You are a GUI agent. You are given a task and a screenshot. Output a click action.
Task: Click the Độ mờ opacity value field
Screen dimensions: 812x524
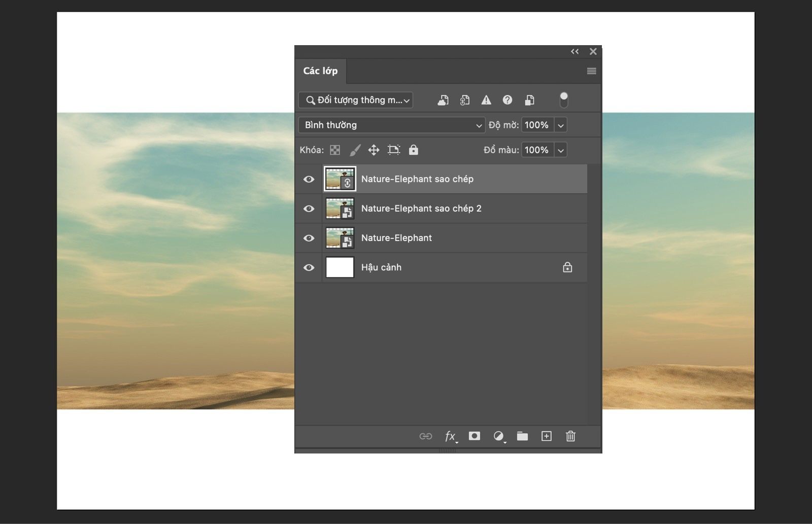pos(537,125)
